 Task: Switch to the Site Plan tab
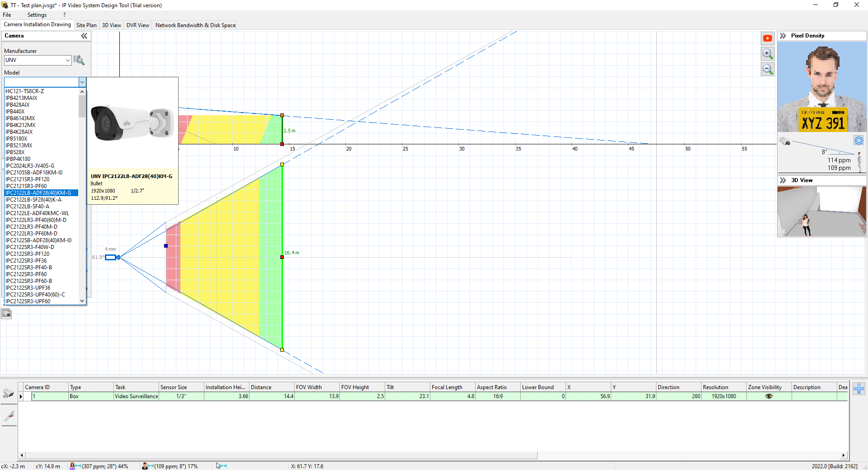click(86, 25)
